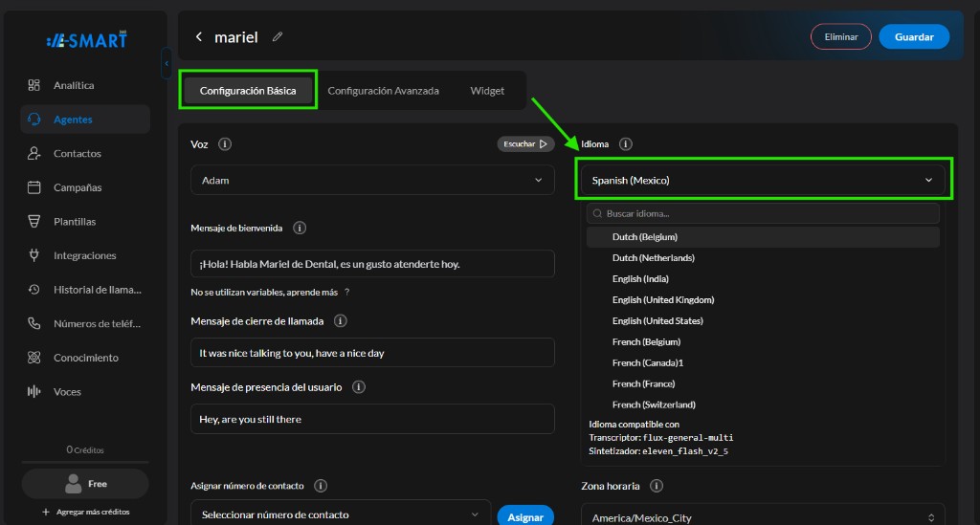Choose English (United Kingdom) from list
The height and width of the screenshot is (525, 980).
[x=763, y=300]
